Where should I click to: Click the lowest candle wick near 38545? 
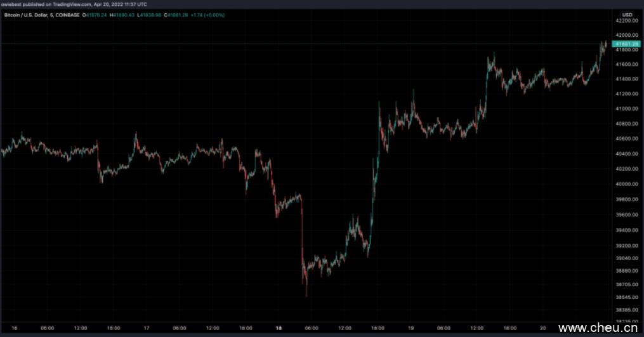coord(306,292)
